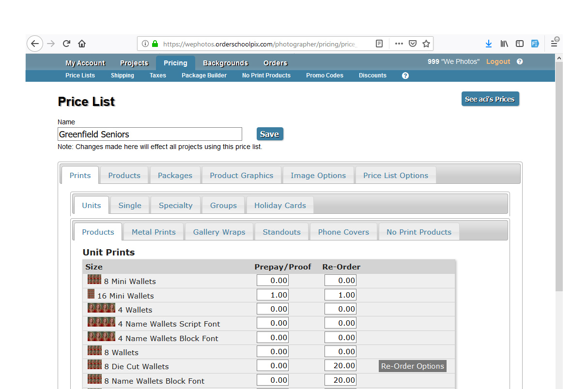Open the browser library icon
This screenshot has width=588, height=389.
click(504, 44)
